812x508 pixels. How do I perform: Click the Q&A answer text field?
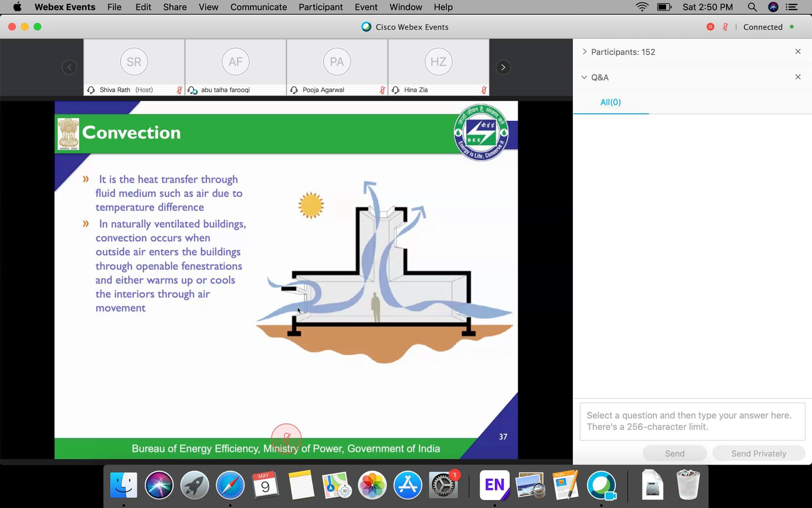point(692,421)
